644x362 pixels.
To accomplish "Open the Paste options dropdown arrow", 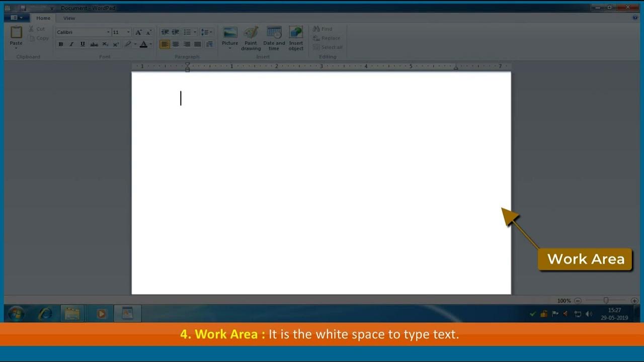I will pos(16,48).
